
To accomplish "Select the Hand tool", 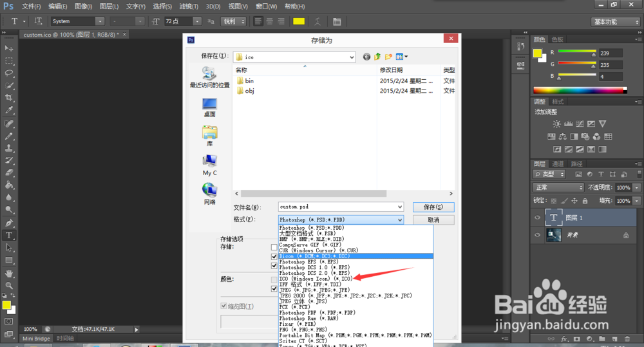I will pyautogui.click(x=9, y=274).
